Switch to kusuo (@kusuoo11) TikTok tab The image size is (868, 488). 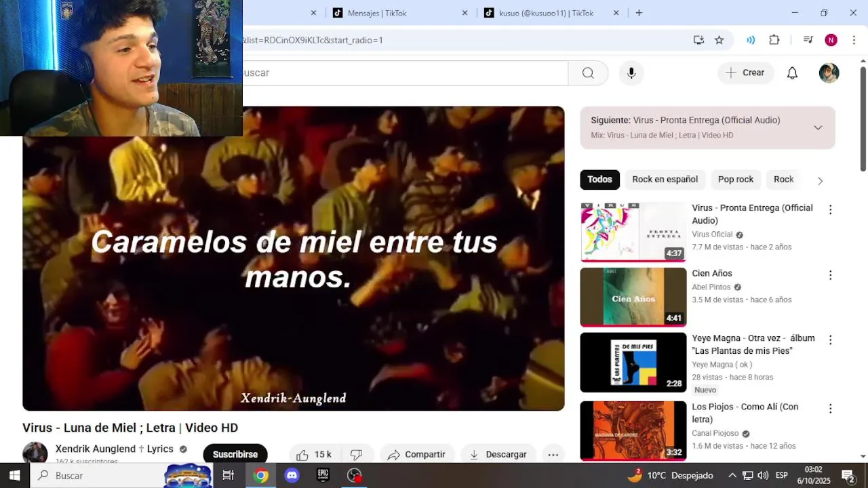point(546,13)
